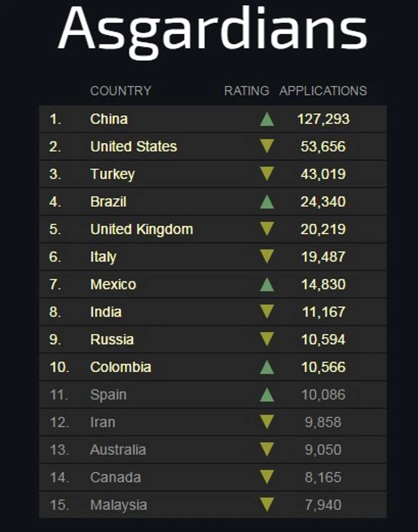418x532 pixels.
Task: Click the green up arrow beside Brazil
Action: 267,202
